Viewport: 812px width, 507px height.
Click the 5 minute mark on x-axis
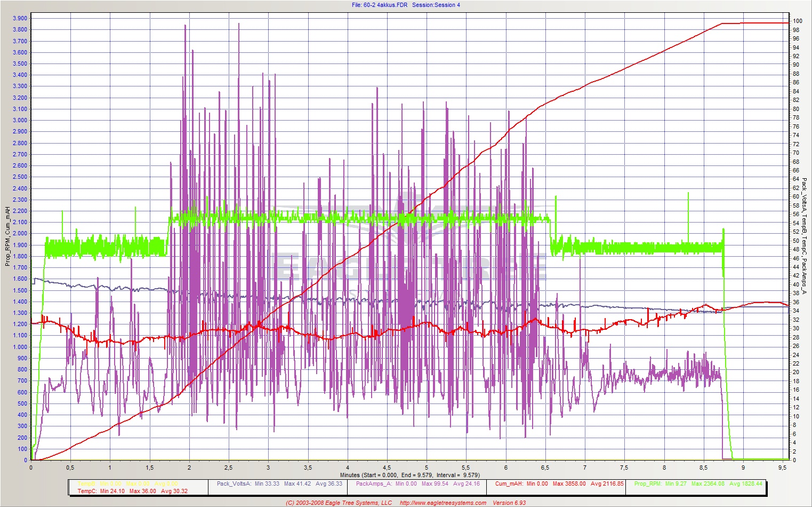click(427, 468)
